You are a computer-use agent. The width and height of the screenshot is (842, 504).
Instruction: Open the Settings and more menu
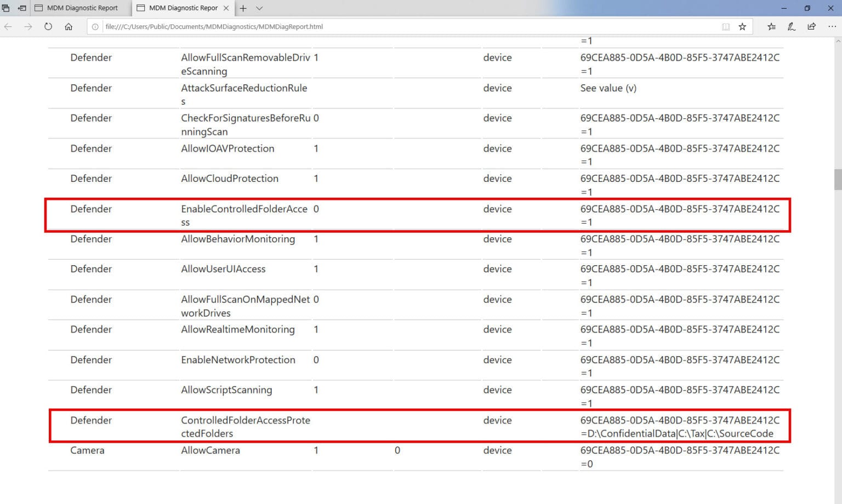832,26
